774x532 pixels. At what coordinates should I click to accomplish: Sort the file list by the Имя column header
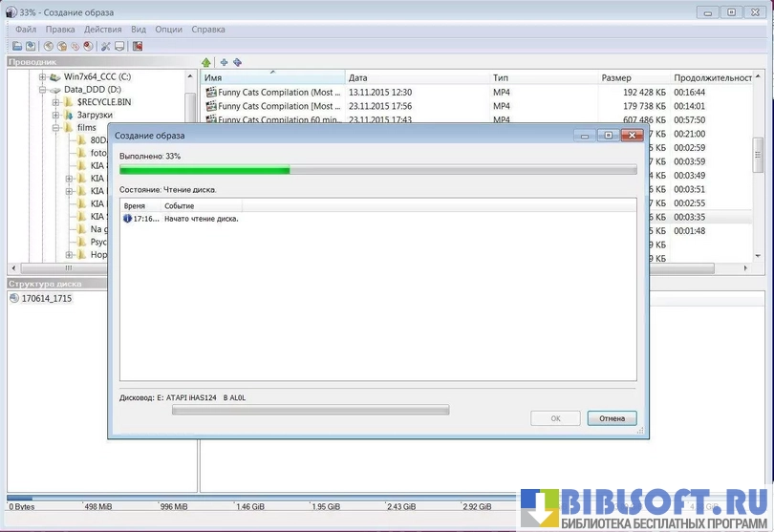tap(272, 77)
